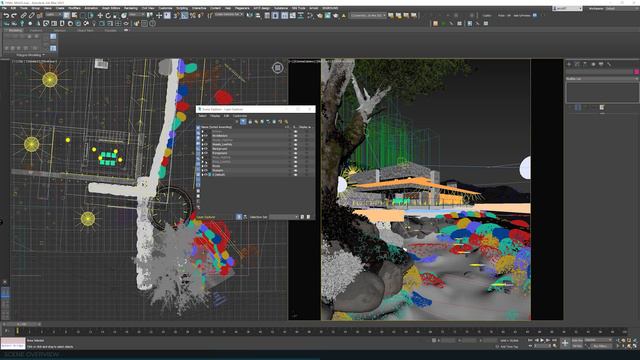Image resolution: width=640 pixels, height=360 pixels.
Task: Toggle the Layer Explorer toolbar button
Action: click(276, 16)
